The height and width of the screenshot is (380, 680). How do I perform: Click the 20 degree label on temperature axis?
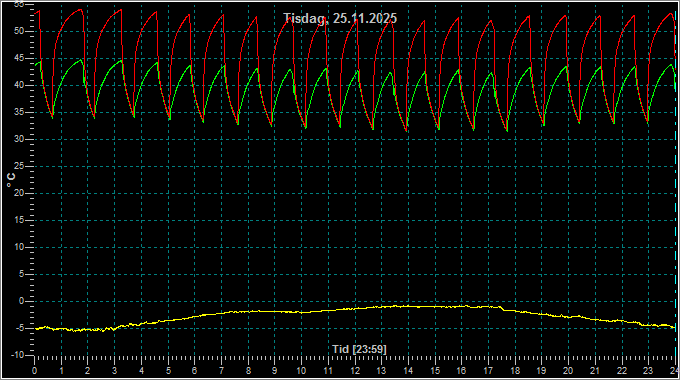[19, 193]
